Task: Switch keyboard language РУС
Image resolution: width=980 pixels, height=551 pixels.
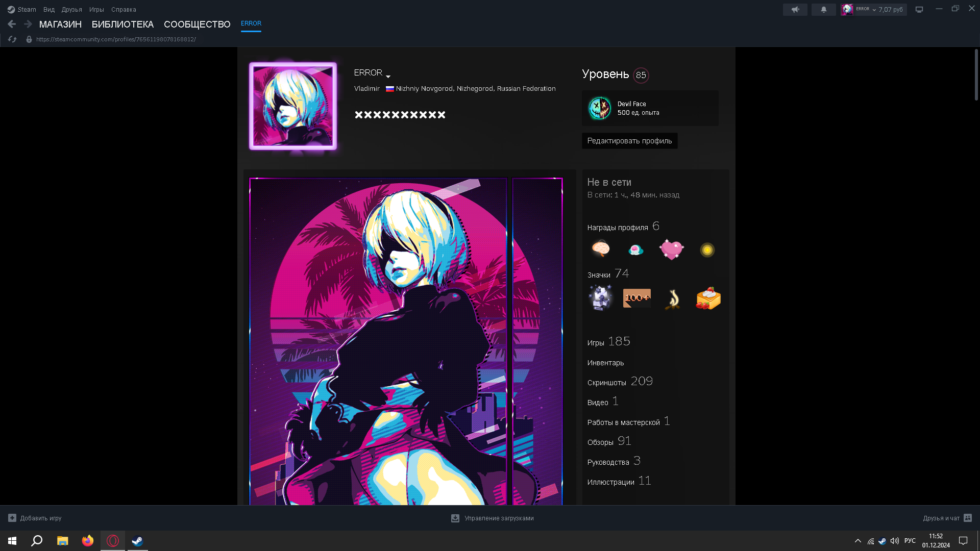Action: point(910,541)
